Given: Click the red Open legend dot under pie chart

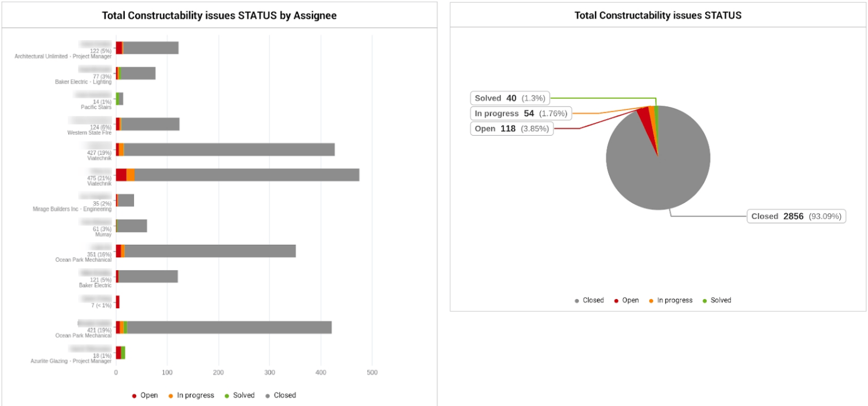Looking at the screenshot, I should [615, 300].
